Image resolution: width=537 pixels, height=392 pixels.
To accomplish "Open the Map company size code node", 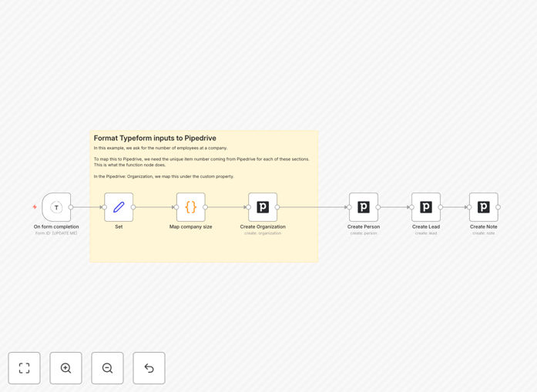I will pyautogui.click(x=191, y=207).
